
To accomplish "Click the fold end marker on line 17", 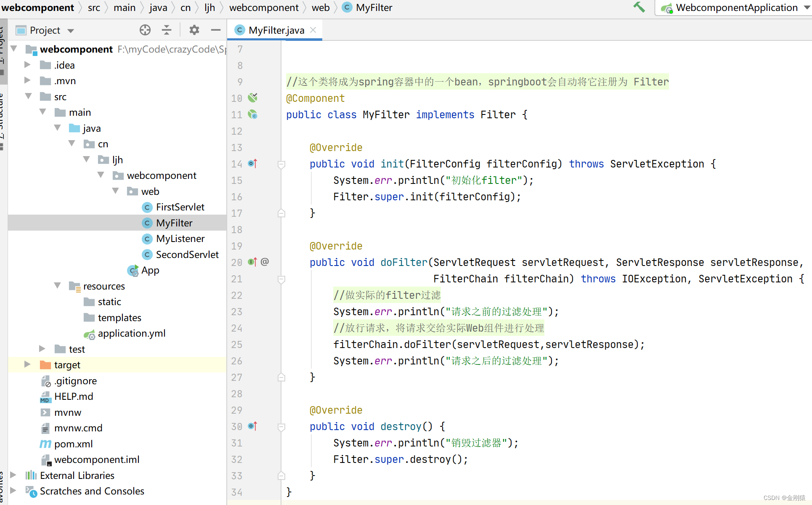I will point(281,213).
